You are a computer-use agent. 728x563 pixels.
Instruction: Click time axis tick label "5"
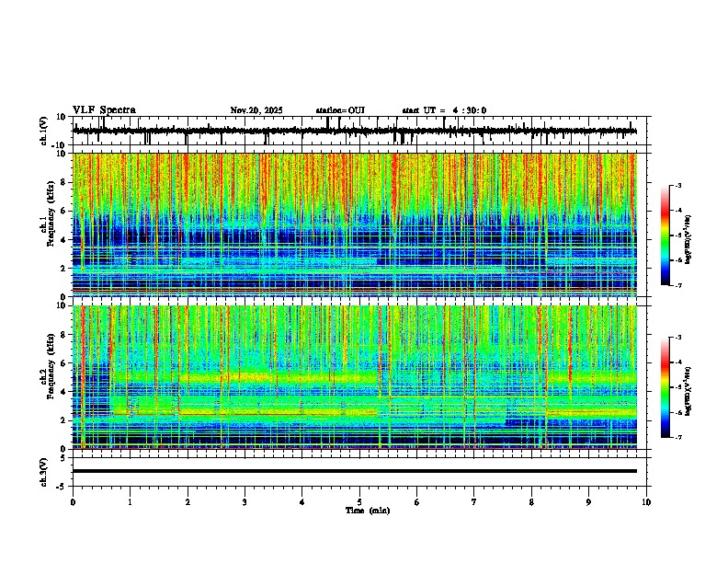coord(359,502)
